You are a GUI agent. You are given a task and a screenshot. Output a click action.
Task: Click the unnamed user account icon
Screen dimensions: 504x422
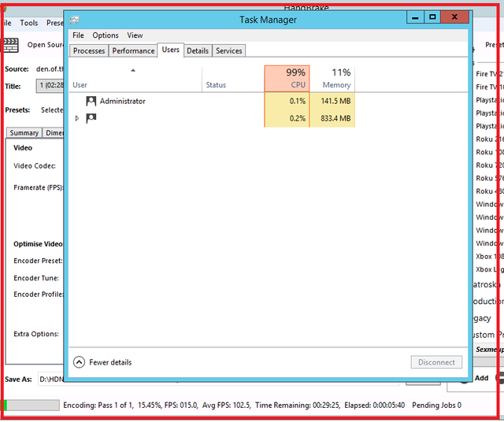pyautogui.click(x=91, y=118)
